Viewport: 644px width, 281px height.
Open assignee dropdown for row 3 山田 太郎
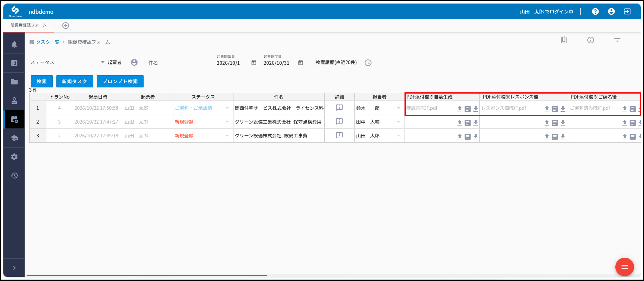tap(398, 135)
